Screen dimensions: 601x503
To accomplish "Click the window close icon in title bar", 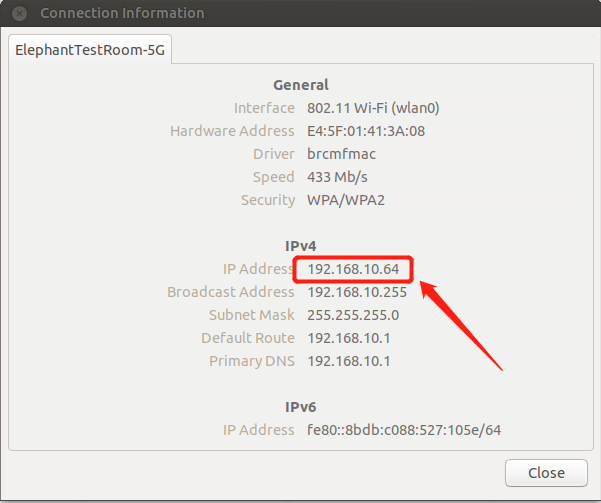I will pyautogui.click(x=19, y=14).
